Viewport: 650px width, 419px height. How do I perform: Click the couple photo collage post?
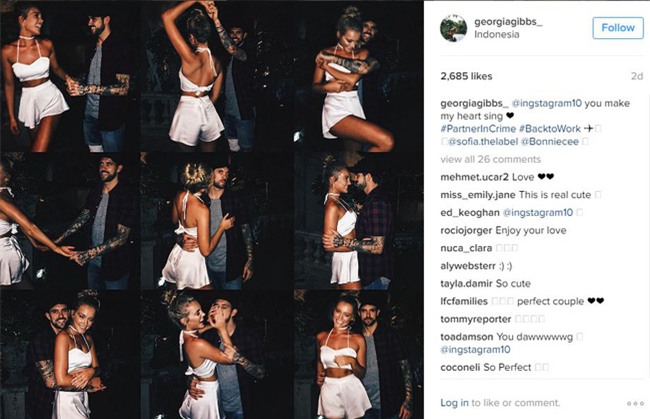[212, 210]
